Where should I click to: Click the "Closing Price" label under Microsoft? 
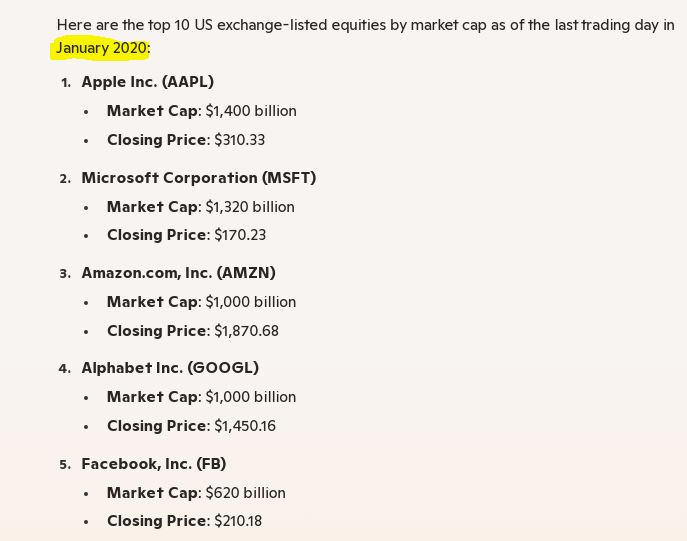click(156, 235)
